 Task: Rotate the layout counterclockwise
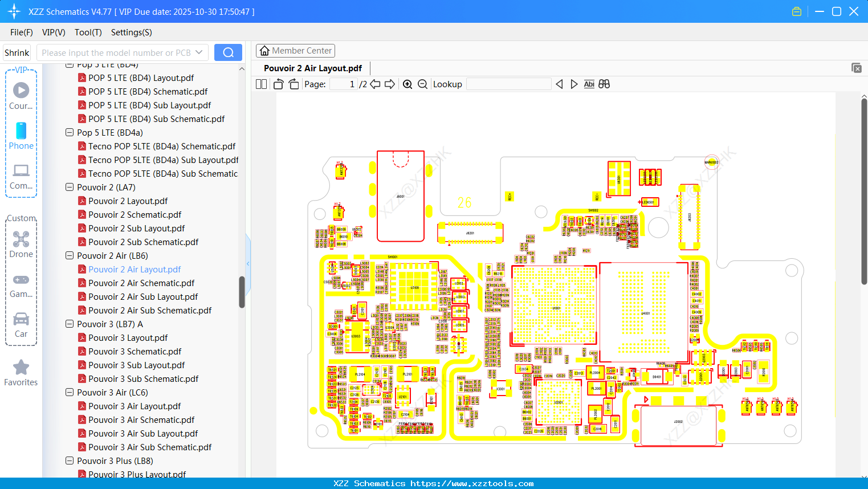pyautogui.click(x=278, y=84)
